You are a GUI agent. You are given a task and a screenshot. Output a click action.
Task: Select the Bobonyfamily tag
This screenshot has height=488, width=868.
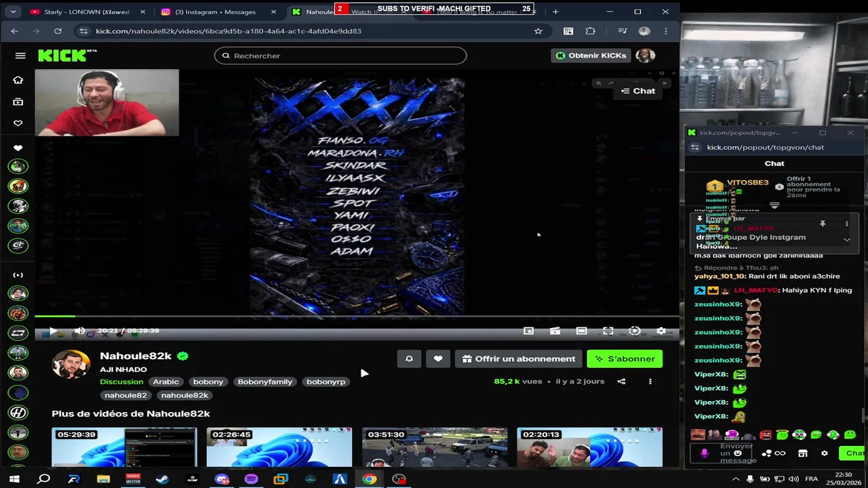pos(264,382)
